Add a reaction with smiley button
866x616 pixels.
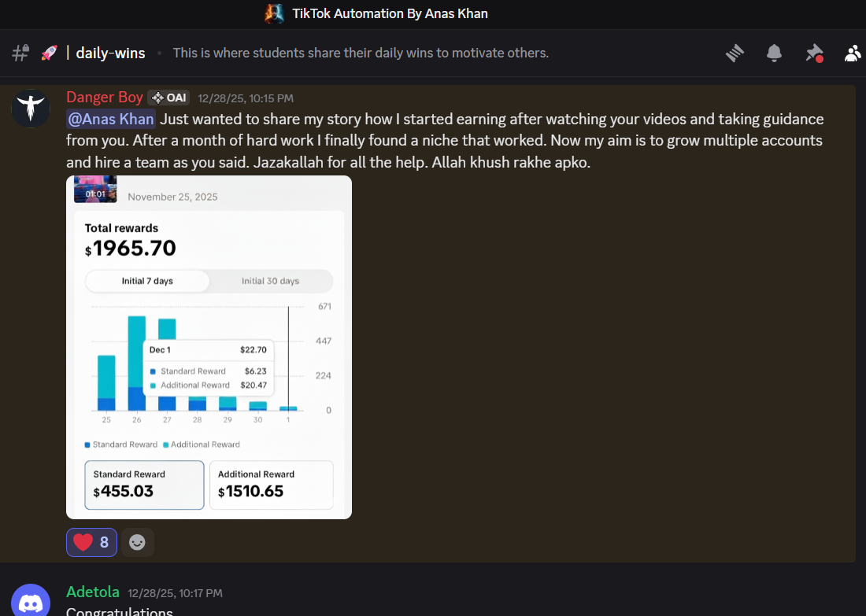[x=137, y=543]
